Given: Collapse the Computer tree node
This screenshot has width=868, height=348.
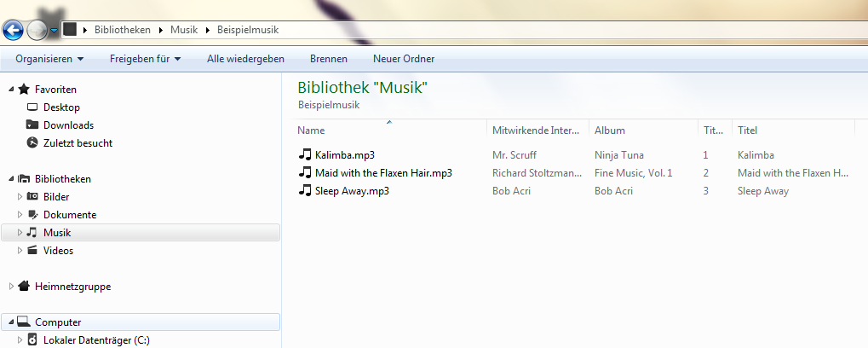Looking at the screenshot, I should [x=12, y=322].
